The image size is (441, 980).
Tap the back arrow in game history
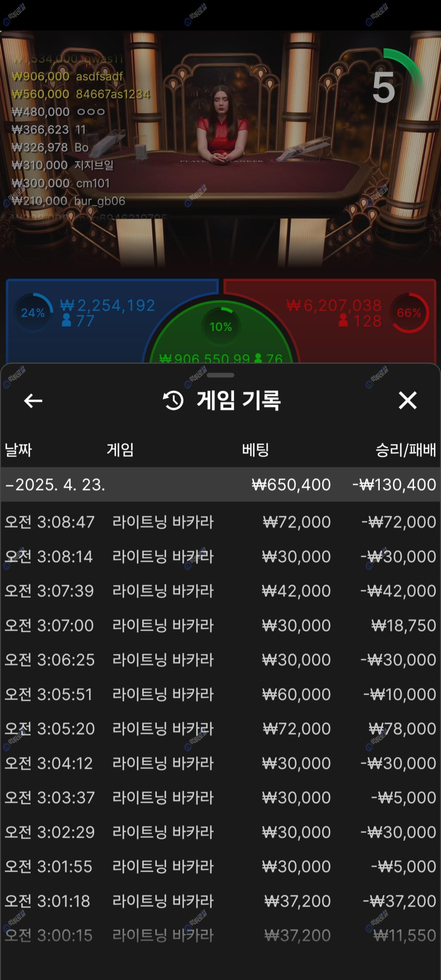(33, 401)
